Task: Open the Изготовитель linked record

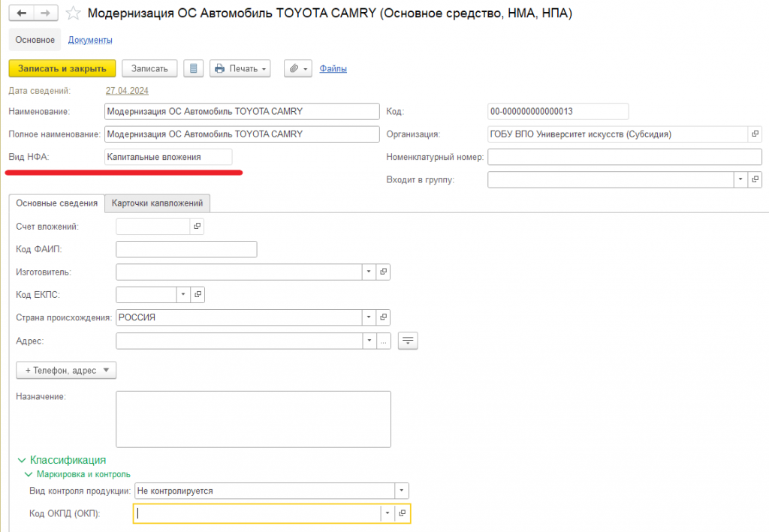Action: 384,272
